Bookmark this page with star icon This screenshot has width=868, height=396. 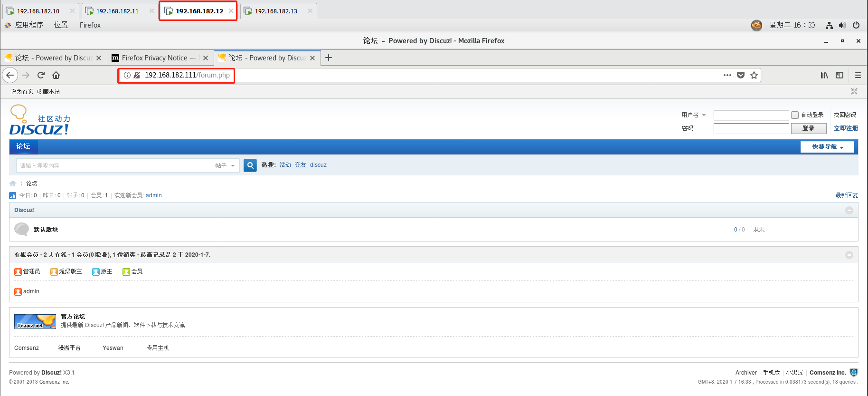pyautogui.click(x=754, y=75)
